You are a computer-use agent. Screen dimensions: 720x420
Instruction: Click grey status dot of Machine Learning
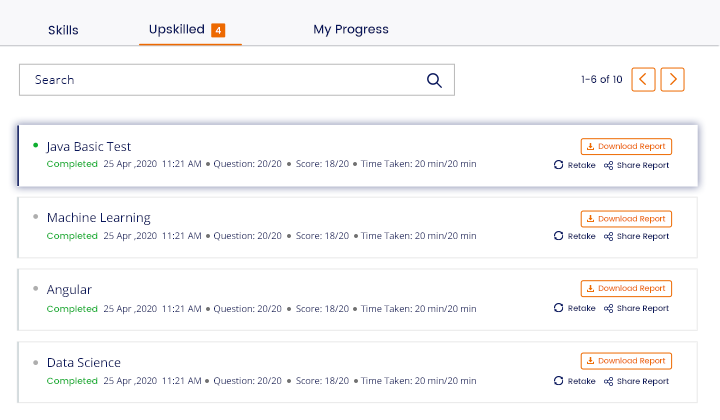point(35,217)
